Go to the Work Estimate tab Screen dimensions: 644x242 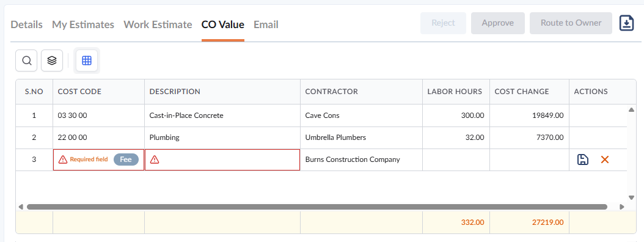tap(158, 24)
